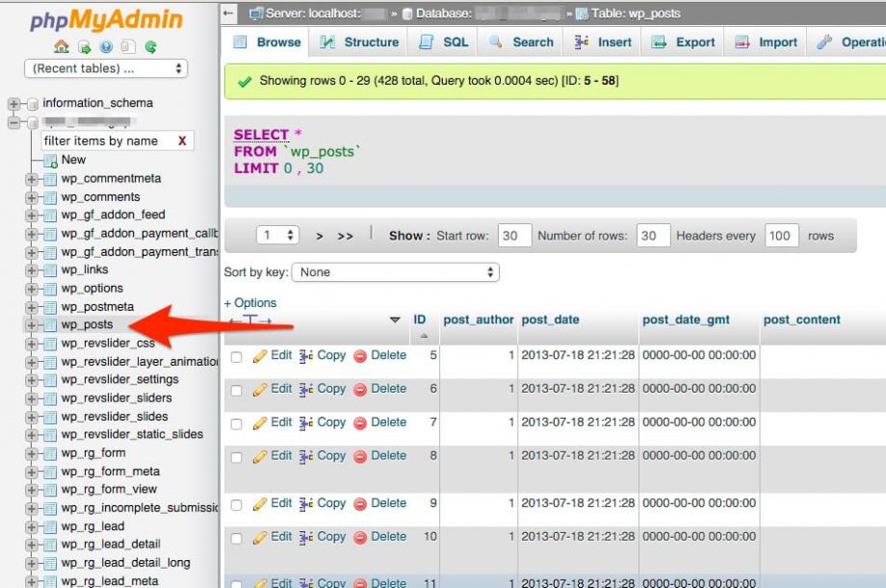Click the phpMyAdmin logo

pos(106,20)
